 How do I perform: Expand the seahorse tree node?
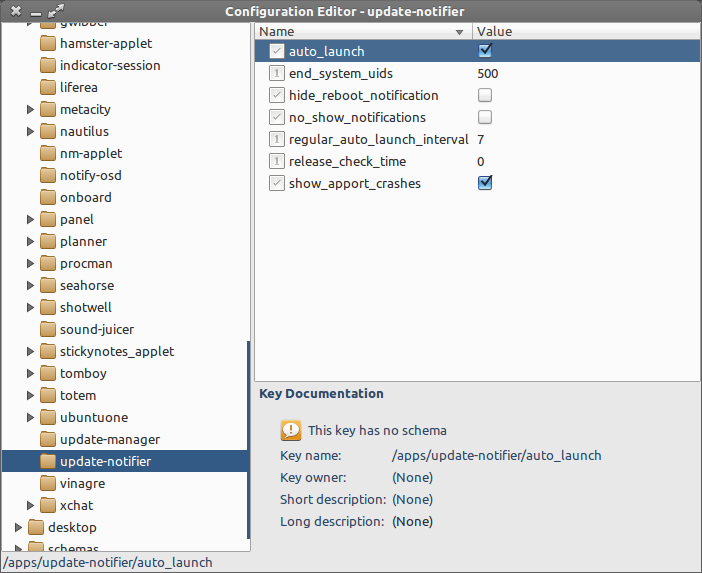click(x=30, y=285)
